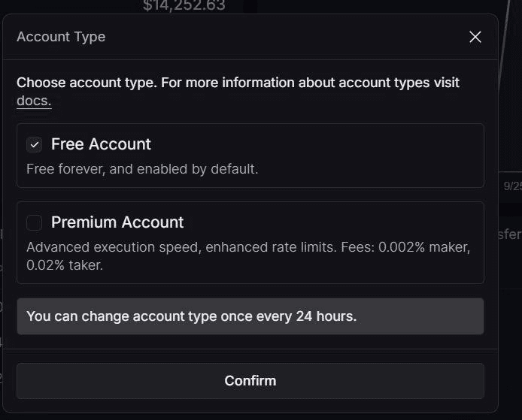Enable the Premium Account checkbox

point(35,222)
